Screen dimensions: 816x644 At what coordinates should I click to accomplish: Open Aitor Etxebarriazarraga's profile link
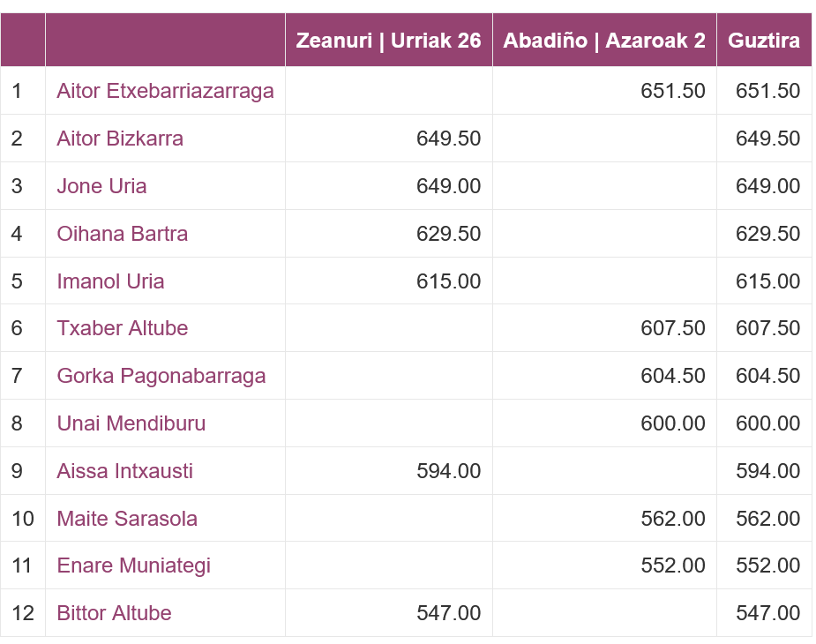coord(165,91)
